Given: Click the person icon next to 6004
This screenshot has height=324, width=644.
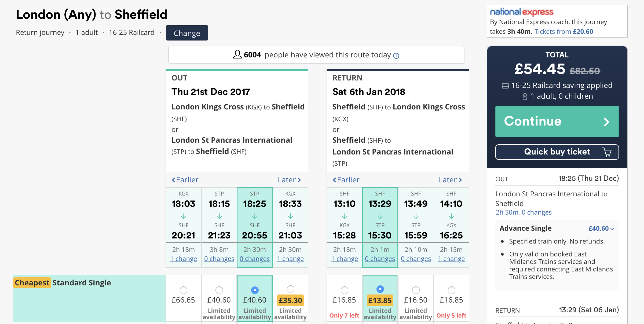Looking at the screenshot, I should pos(237,54).
